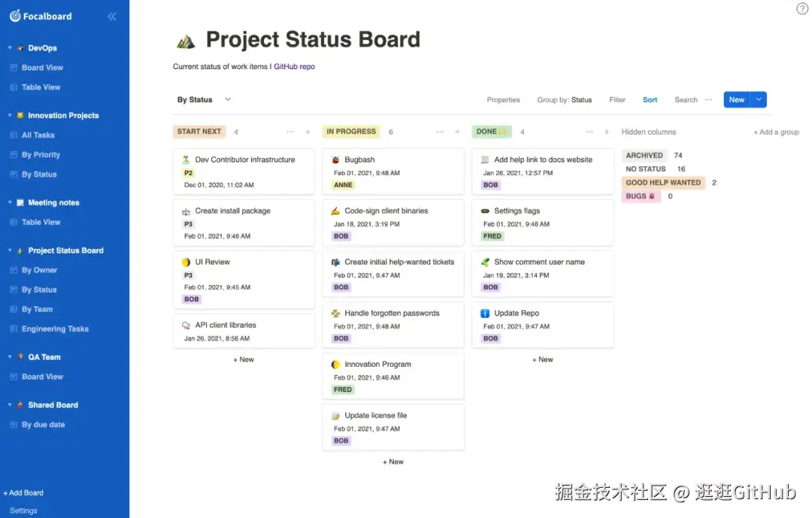
Task: Click the Bugbash card bug icon
Action: pos(335,160)
